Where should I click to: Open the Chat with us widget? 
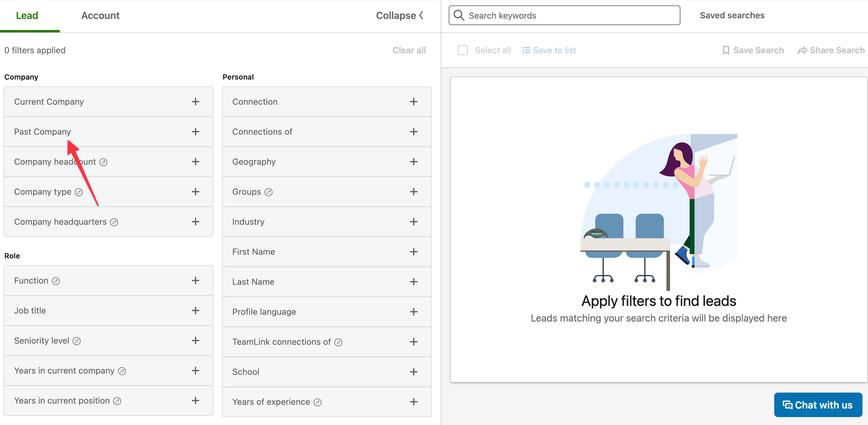[818, 405]
